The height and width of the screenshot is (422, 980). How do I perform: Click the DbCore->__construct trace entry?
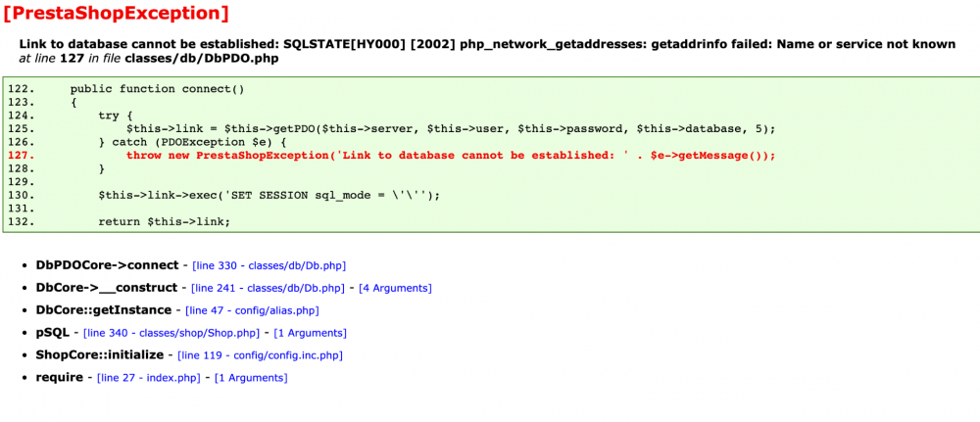point(106,288)
